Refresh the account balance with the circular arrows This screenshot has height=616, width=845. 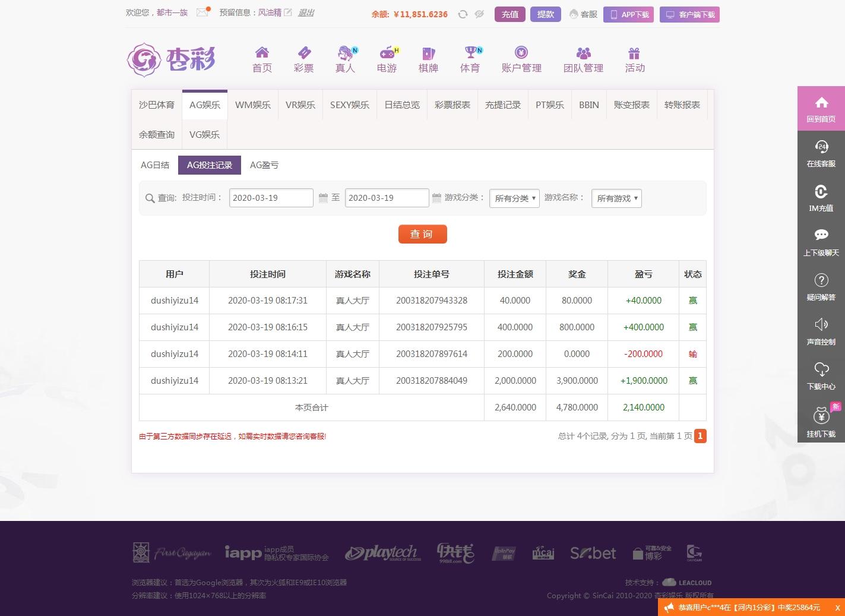coord(463,14)
